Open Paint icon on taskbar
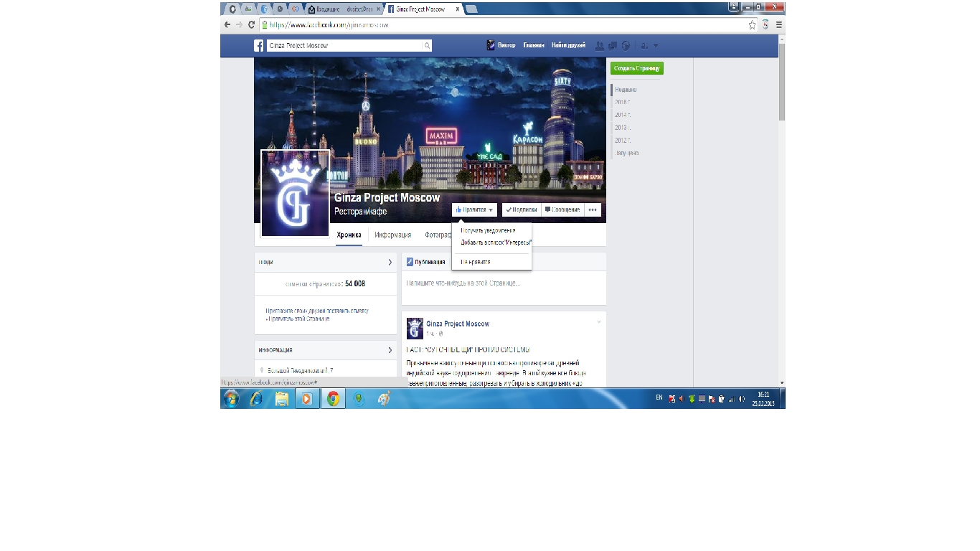Viewport: 980px width, 551px height. [384, 399]
